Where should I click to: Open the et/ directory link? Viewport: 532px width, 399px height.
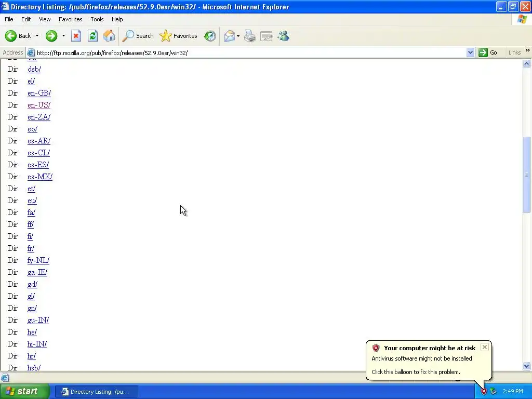click(31, 189)
